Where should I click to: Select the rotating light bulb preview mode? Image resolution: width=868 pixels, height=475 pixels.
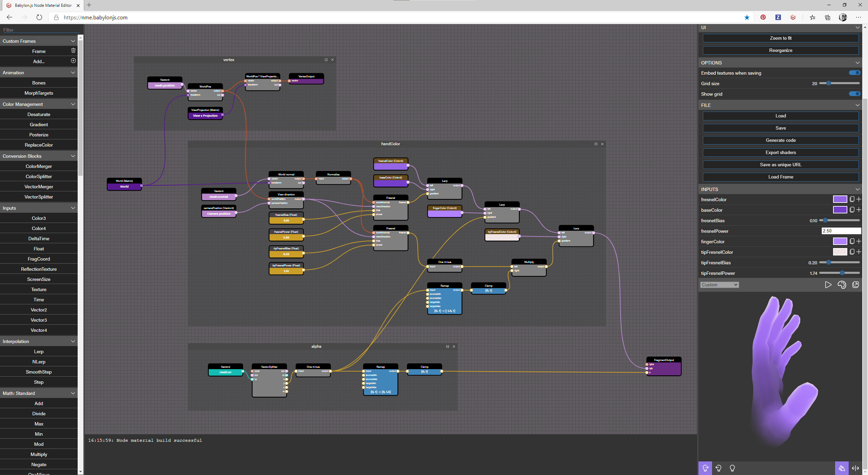(x=719, y=468)
